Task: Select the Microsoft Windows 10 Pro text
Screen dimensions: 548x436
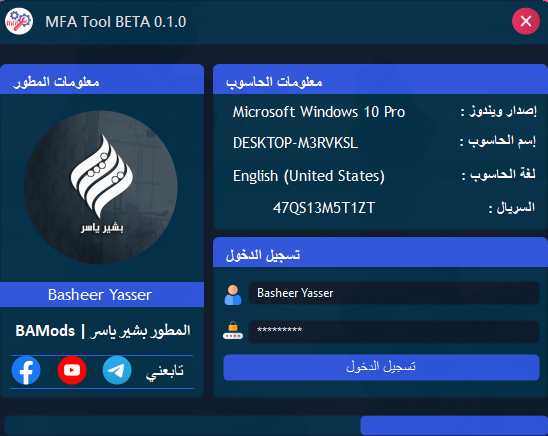Action: tap(319, 112)
